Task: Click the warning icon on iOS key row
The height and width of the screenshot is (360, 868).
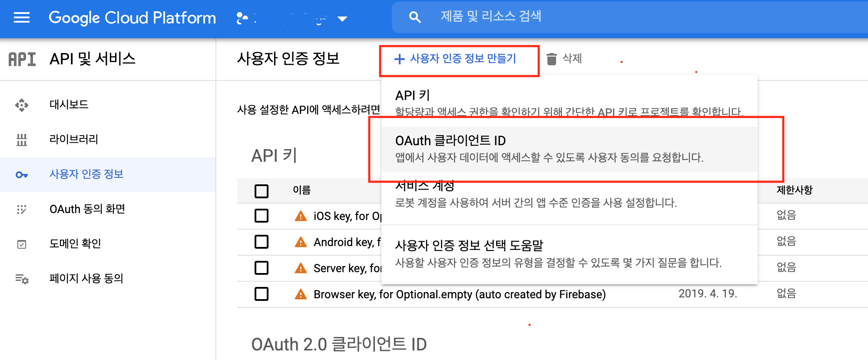Action: pyautogui.click(x=301, y=216)
